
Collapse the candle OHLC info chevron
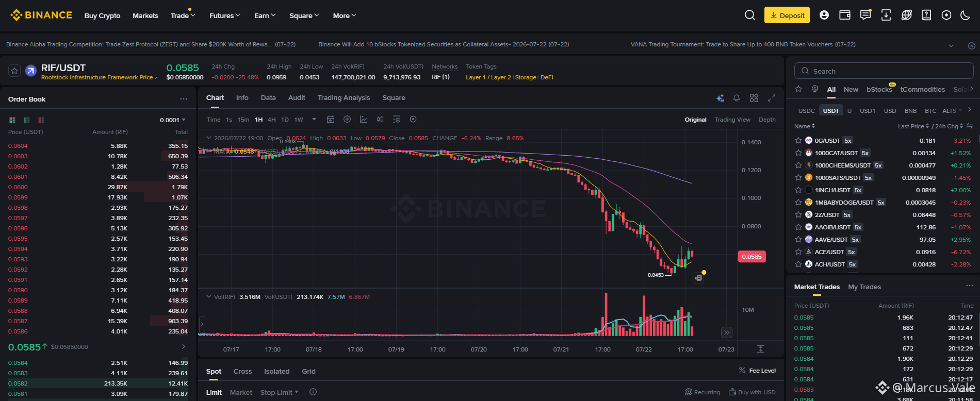[x=209, y=138]
